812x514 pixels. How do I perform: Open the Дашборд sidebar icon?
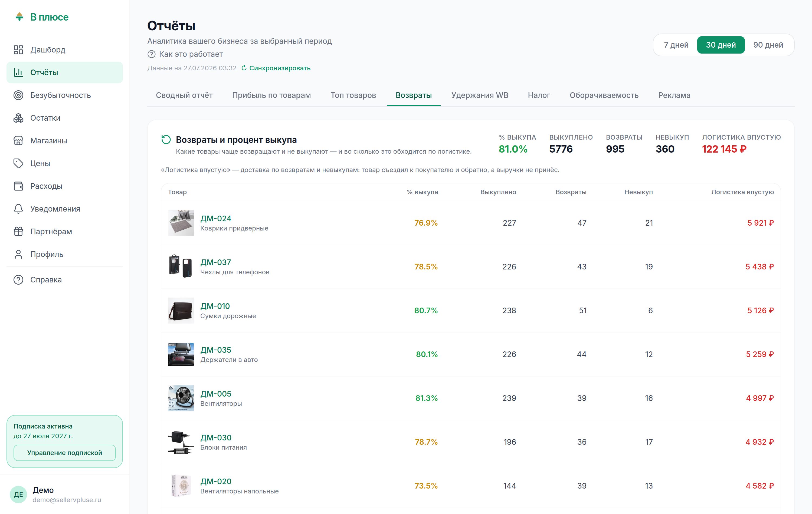pyautogui.click(x=18, y=50)
